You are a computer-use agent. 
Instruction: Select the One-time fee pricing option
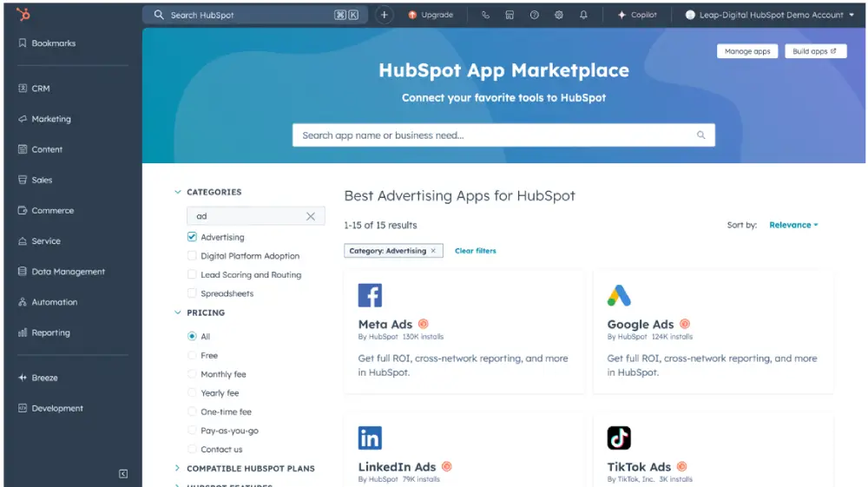point(192,411)
